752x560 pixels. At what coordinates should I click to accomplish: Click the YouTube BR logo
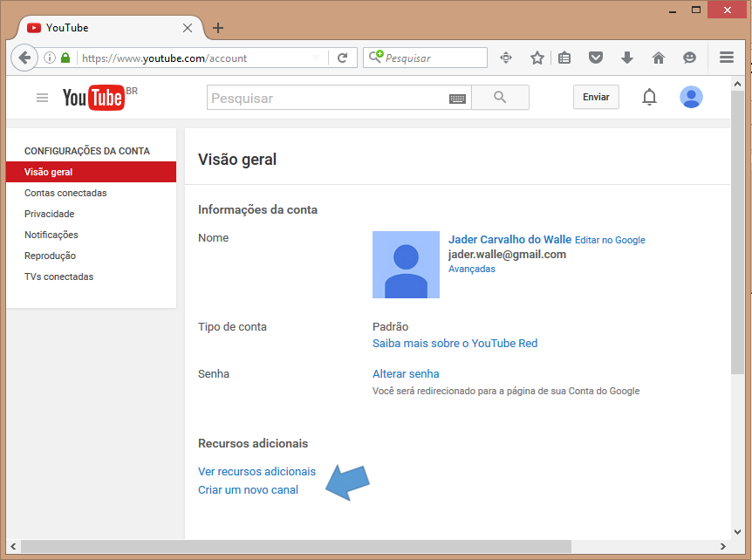tap(99, 98)
